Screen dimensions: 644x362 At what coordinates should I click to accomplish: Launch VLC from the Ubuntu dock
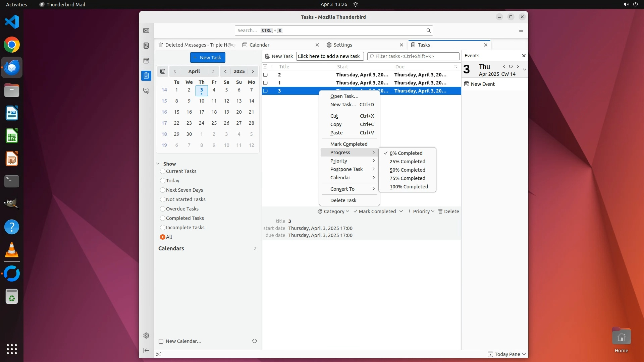click(x=12, y=250)
